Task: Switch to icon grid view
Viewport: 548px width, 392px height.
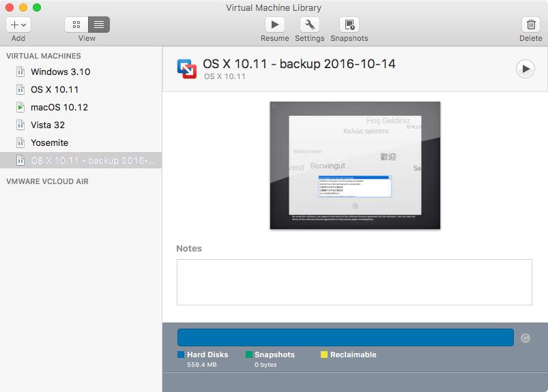Action: point(76,25)
